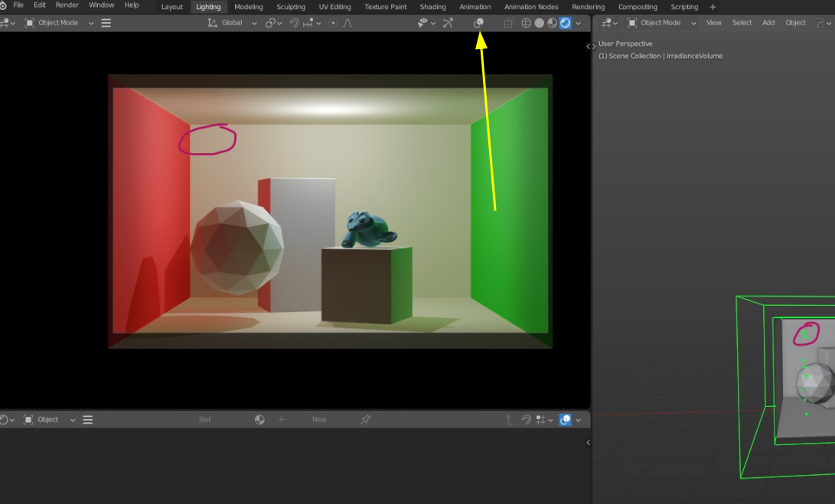Switch to the Texture Paint workspace tab
Viewport: 835px width, 504px height.
[x=386, y=7]
